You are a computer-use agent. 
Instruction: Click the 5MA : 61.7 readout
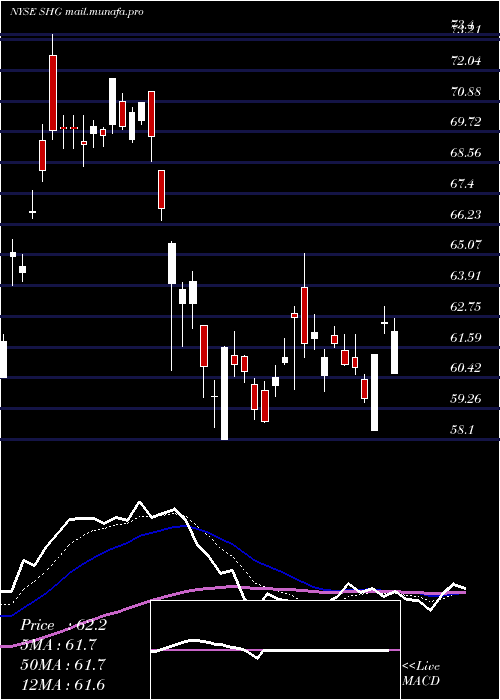pyautogui.click(x=58, y=645)
